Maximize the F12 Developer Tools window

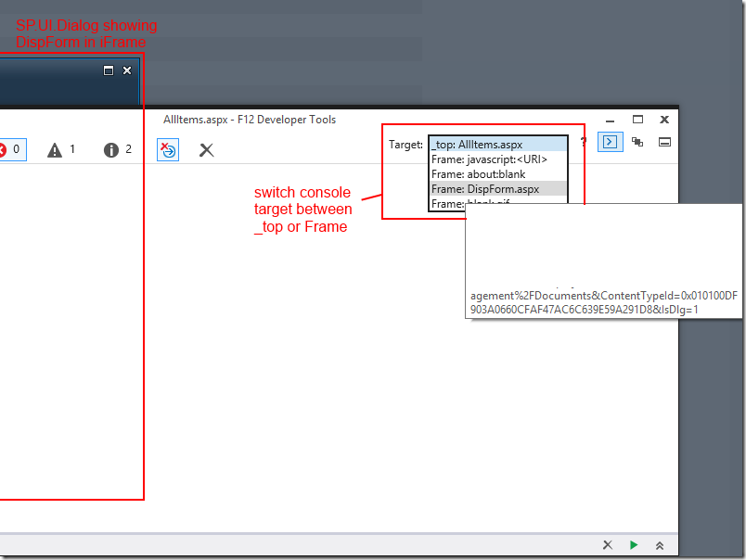click(x=637, y=120)
